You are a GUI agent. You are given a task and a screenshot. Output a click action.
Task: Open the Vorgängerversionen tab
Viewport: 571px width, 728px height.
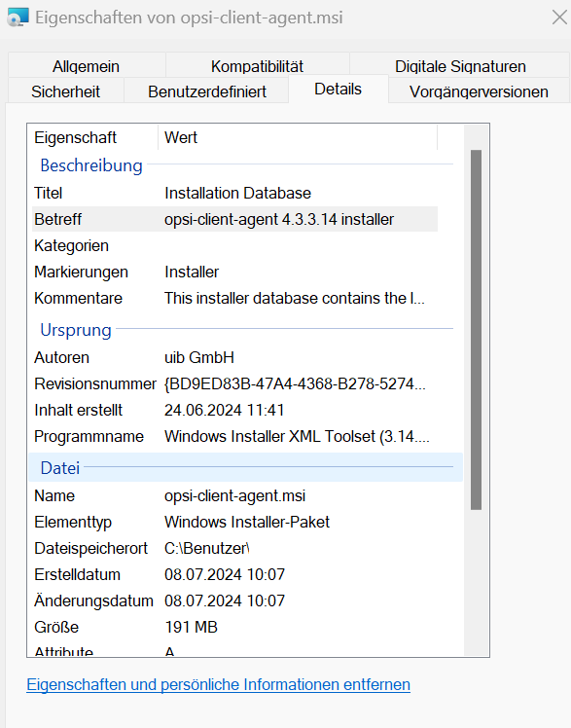(479, 91)
